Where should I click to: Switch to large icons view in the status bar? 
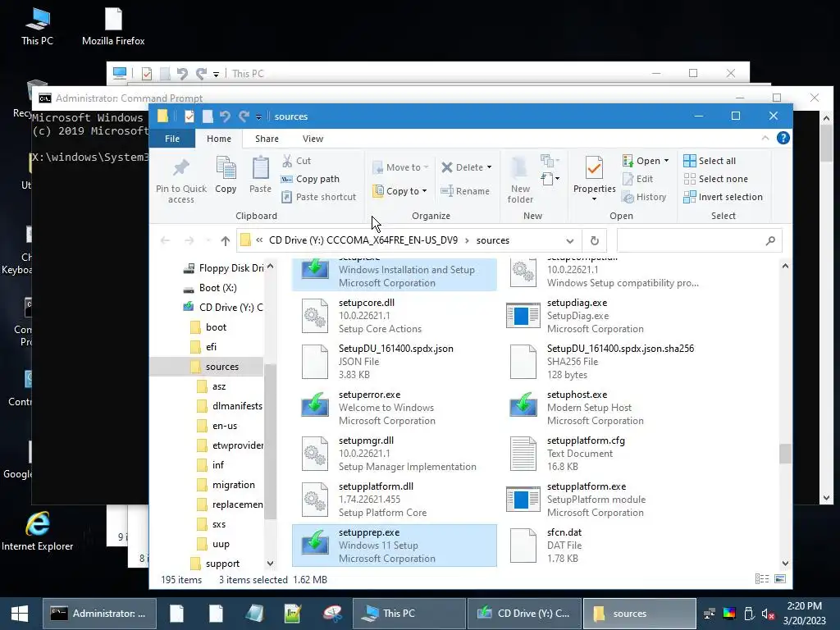pos(780,579)
